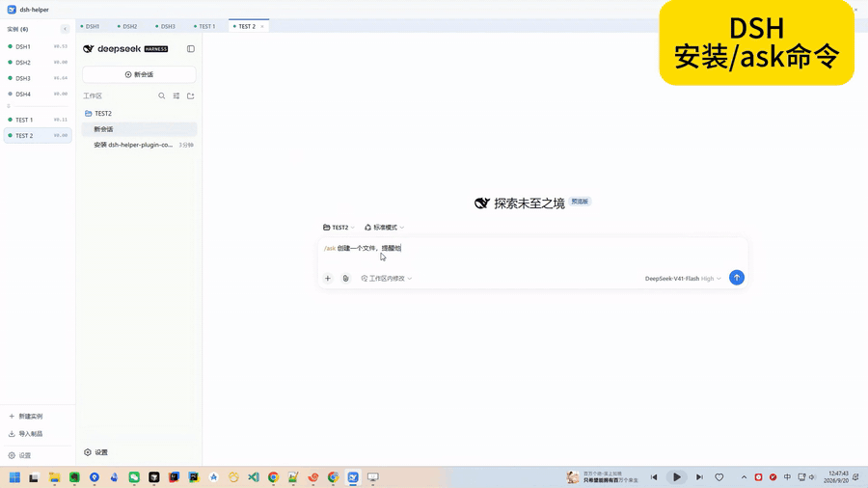868x488 pixels.
Task: Play the taskbar media track
Action: click(676, 477)
